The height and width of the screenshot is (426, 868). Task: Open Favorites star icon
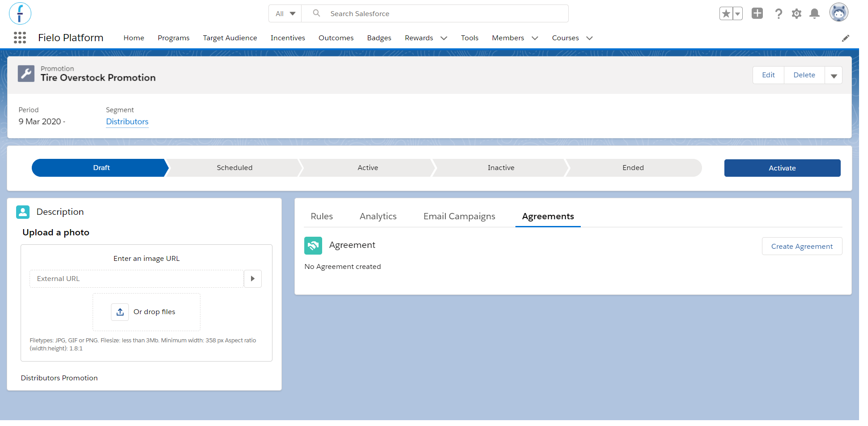(x=726, y=13)
